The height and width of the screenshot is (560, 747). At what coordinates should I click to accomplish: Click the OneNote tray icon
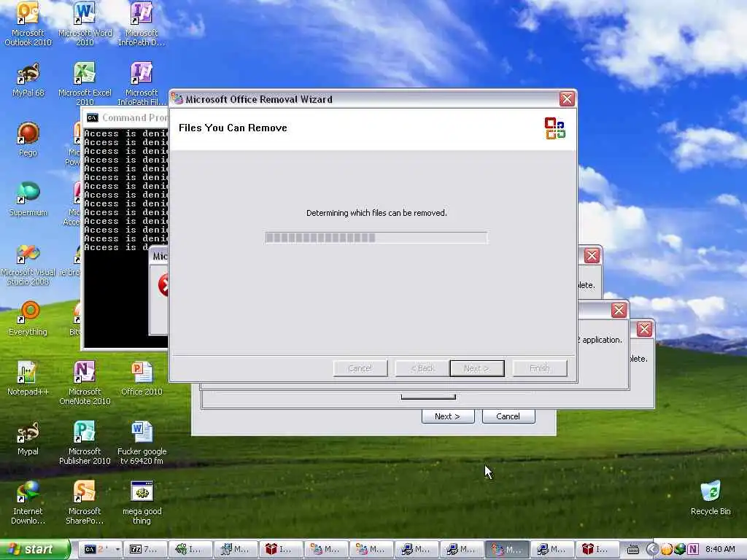pyautogui.click(x=693, y=549)
